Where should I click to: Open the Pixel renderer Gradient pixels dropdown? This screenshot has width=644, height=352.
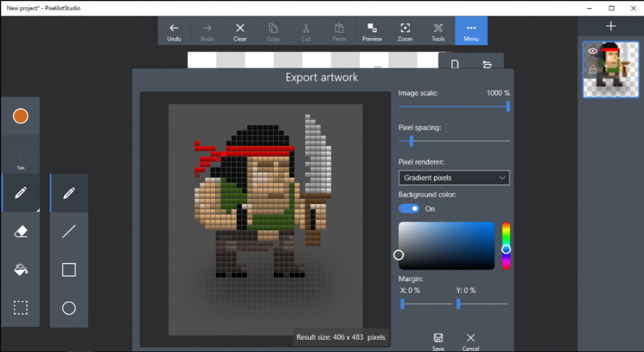click(454, 178)
